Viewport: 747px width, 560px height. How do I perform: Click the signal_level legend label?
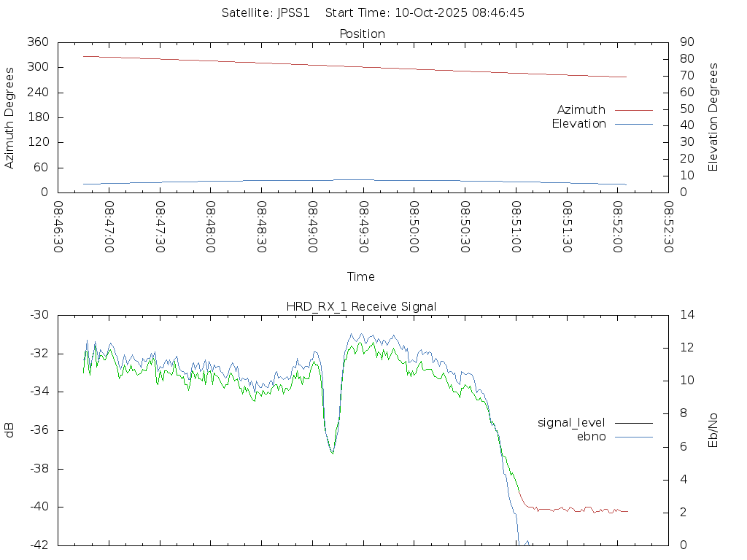[571, 422]
